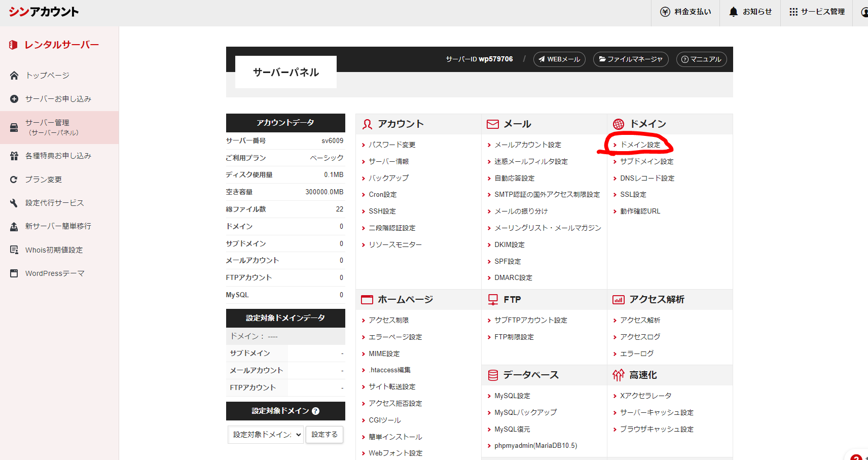Screen dimensions: 868x460
Task: Select 設定代行サービス in sidebar
Action: point(55,203)
